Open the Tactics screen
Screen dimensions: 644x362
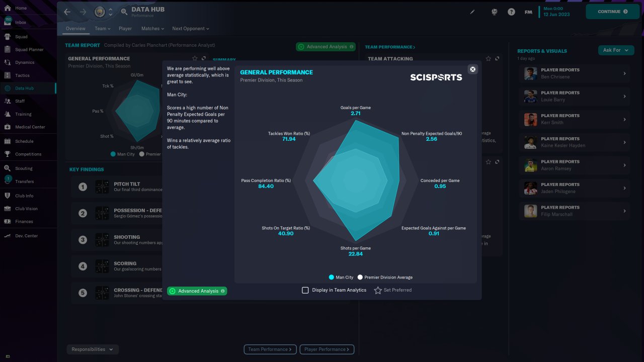(28, 75)
